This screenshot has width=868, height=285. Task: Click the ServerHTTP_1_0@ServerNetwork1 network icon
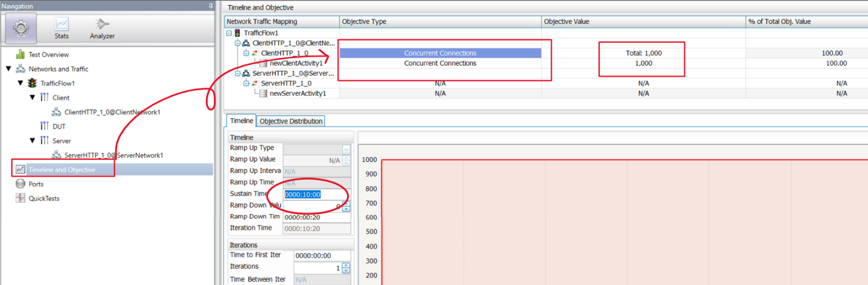tap(56, 155)
